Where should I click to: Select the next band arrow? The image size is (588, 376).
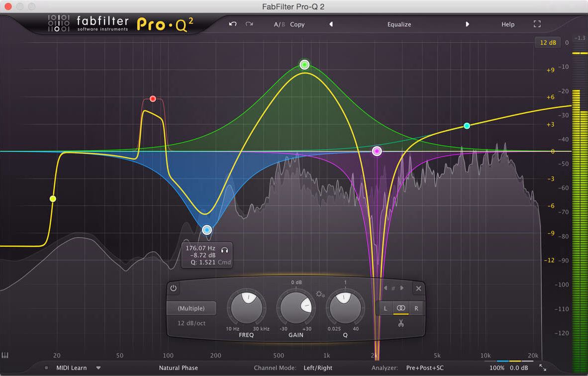[402, 288]
